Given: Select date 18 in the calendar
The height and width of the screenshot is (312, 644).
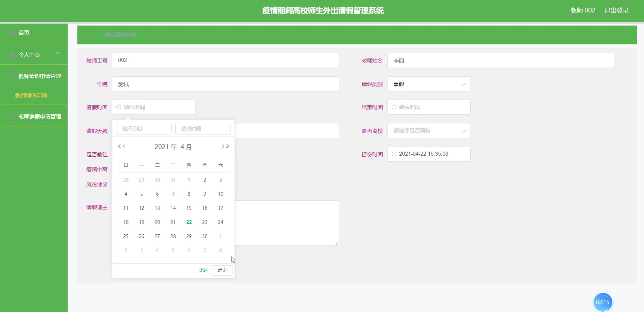Looking at the screenshot, I should 126,222.
